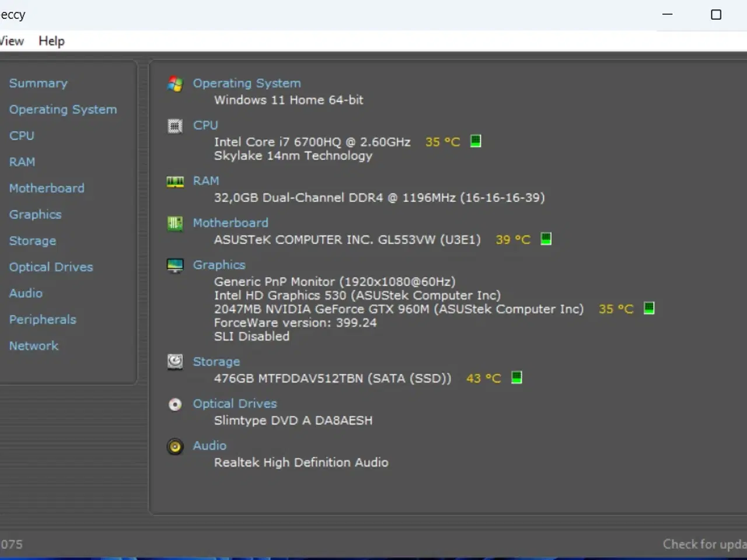This screenshot has width=747, height=560.
Task: Select Network in the sidebar
Action: coord(34,346)
